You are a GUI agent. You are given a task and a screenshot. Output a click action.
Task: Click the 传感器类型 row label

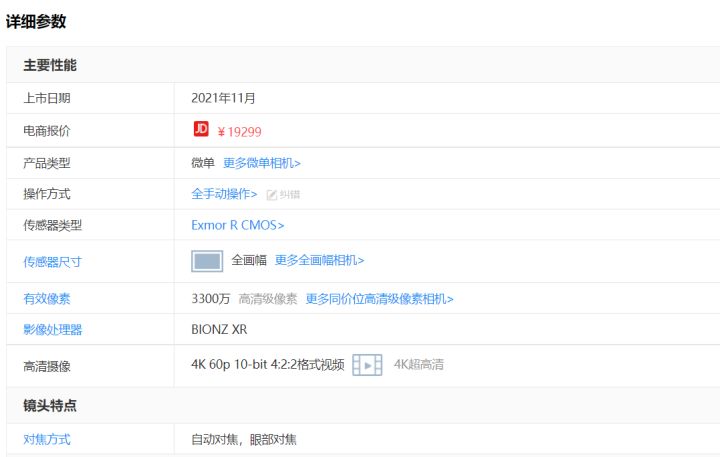click(x=52, y=225)
